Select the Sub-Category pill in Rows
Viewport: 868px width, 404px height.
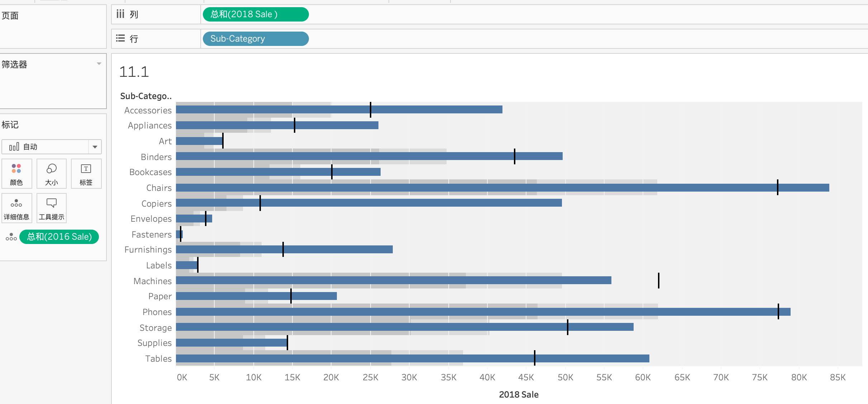(255, 39)
